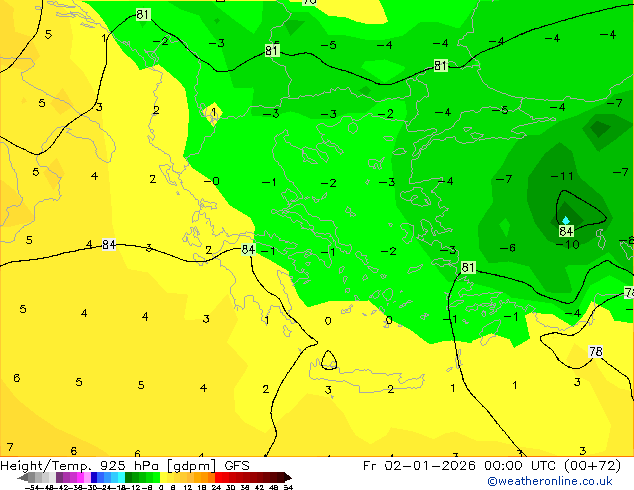This screenshot has height=490, width=634.
Task: Select the cyan legend swatch
Action: click(x=121, y=477)
